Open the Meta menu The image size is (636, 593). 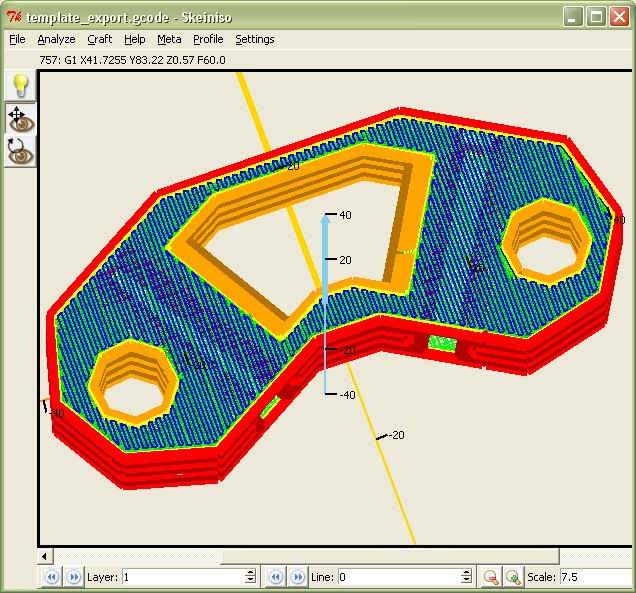(x=169, y=39)
